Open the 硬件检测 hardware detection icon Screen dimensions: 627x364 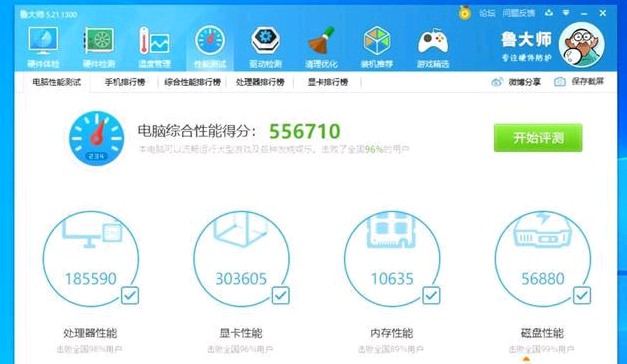point(99,41)
